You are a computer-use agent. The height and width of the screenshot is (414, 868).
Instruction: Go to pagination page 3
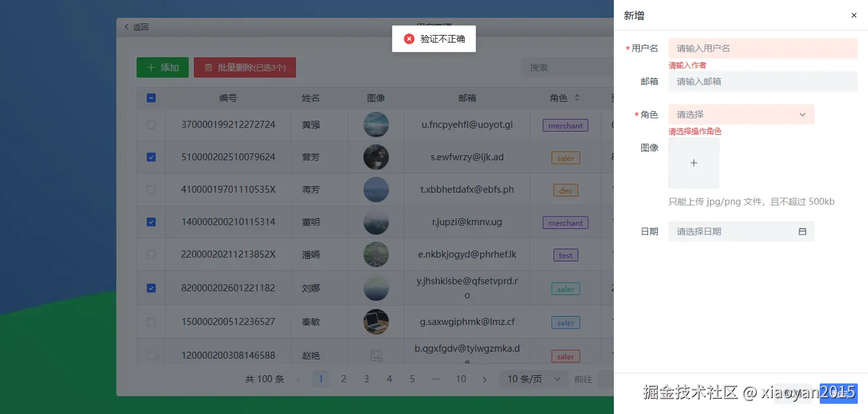(x=367, y=379)
